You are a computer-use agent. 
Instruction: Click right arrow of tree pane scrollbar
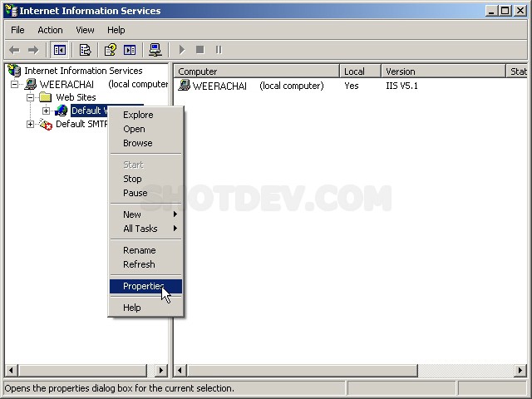click(x=160, y=370)
